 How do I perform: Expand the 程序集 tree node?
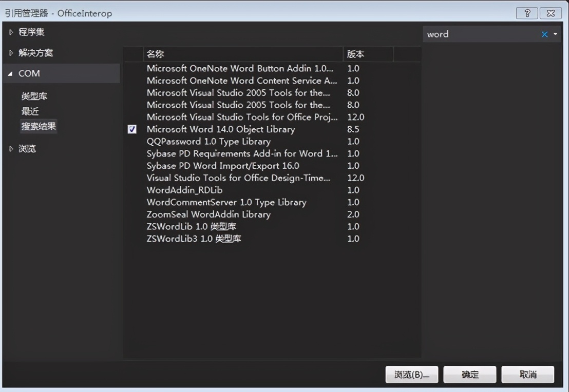click(12, 32)
